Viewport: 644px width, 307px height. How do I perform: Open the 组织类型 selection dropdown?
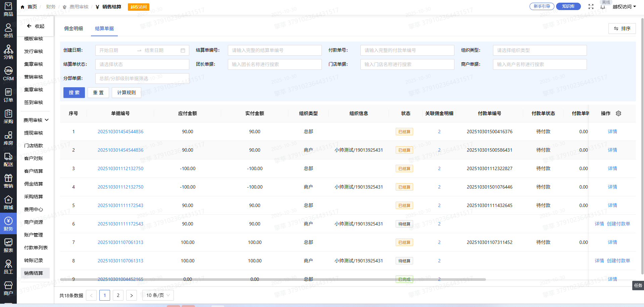[540, 50]
